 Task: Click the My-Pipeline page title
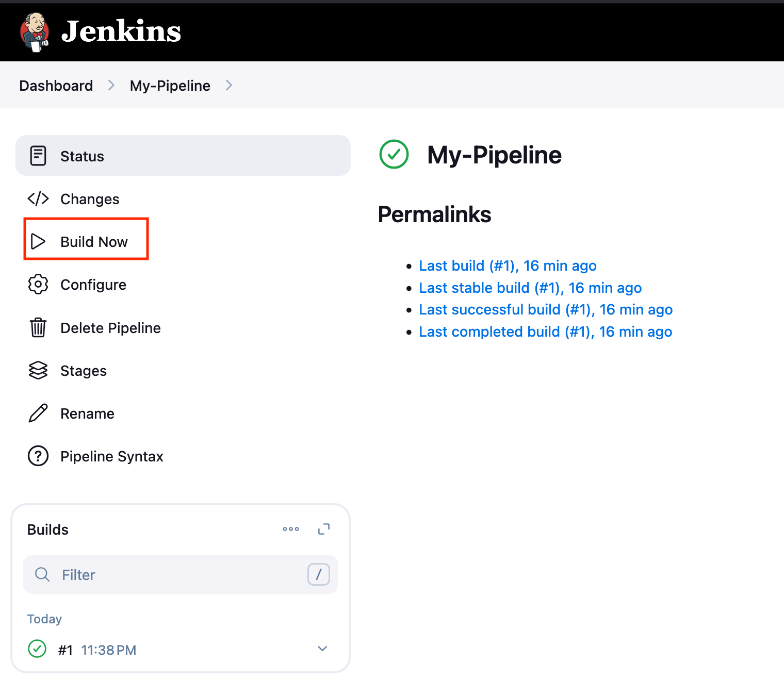[x=494, y=155]
